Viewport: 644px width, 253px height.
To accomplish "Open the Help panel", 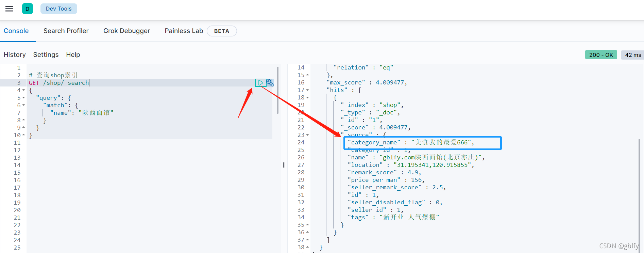I will (73, 54).
